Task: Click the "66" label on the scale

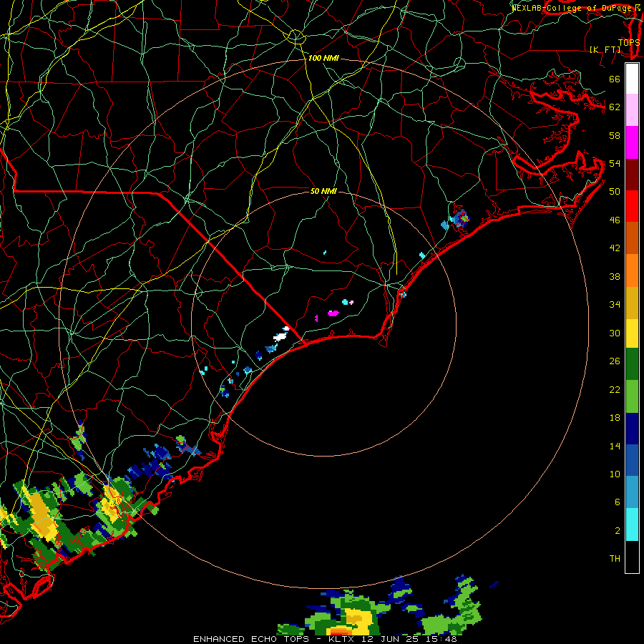Action: pos(615,79)
